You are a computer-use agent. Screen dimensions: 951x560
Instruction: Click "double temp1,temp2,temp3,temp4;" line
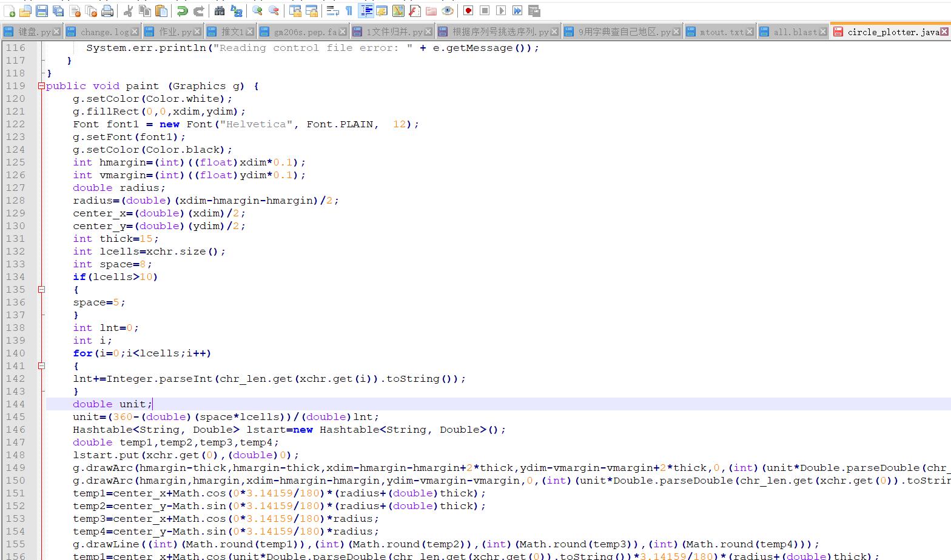(x=176, y=442)
